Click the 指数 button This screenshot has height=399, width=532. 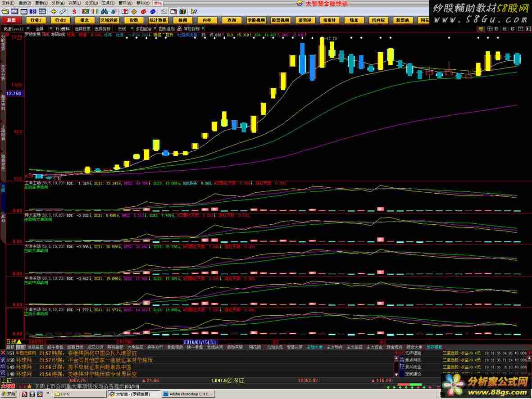coord(134,20)
